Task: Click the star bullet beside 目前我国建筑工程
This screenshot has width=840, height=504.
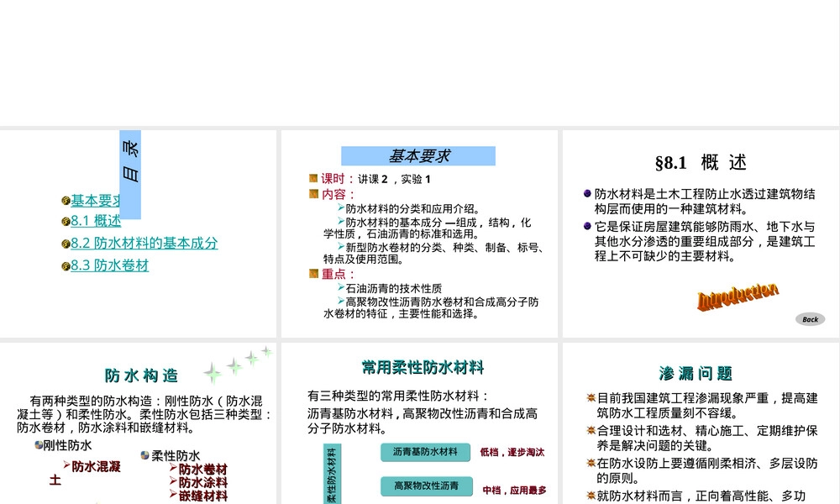Action: pyautogui.click(x=591, y=397)
